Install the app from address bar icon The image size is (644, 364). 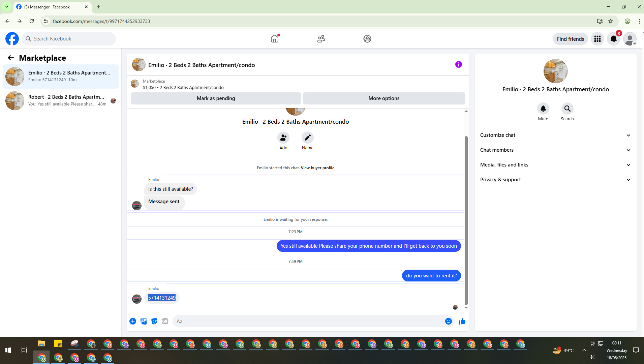tap(600, 21)
